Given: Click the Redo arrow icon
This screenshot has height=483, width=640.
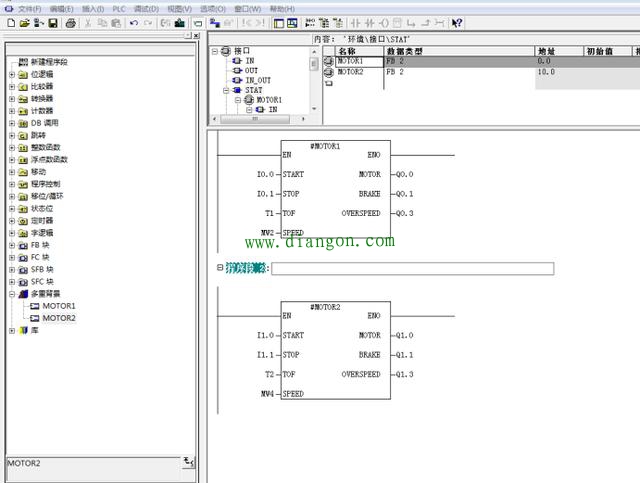Looking at the screenshot, I should [148, 23].
